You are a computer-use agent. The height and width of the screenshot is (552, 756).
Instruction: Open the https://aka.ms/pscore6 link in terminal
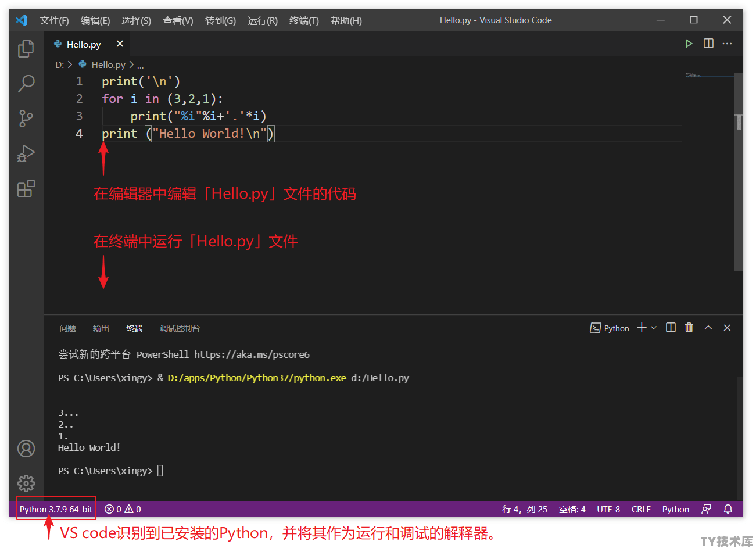252,354
